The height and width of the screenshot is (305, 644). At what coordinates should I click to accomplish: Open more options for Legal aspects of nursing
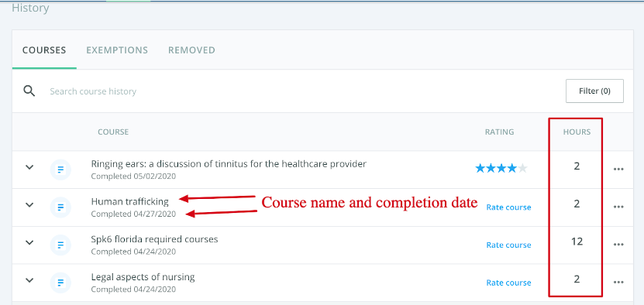point(618,283)
